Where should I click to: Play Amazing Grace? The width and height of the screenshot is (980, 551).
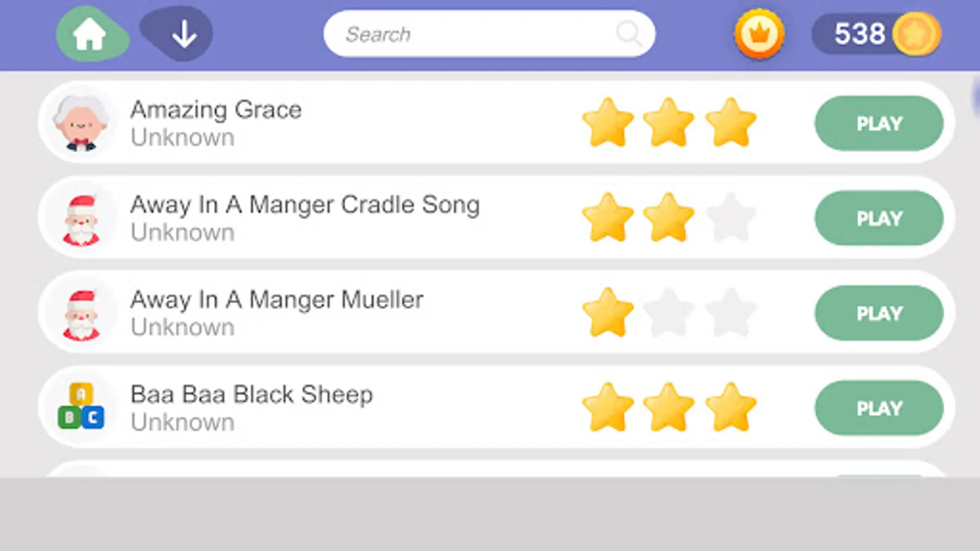[x=878, y=124]
